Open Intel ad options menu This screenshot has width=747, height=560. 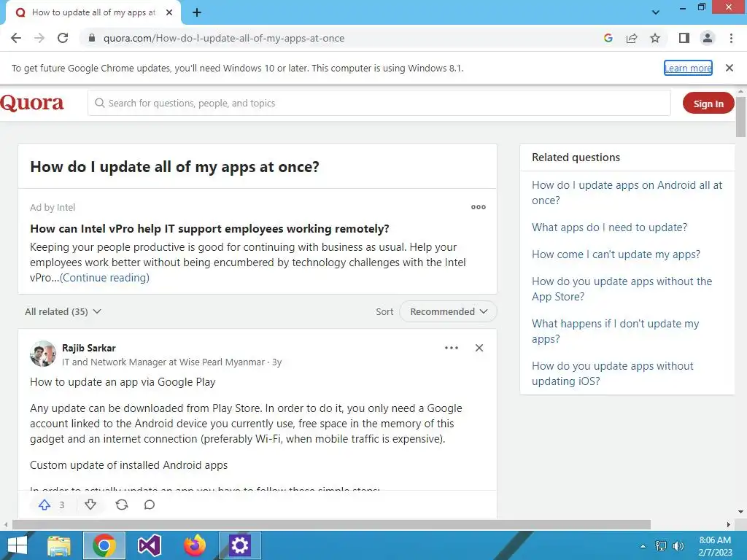click(x=478, y=207)
